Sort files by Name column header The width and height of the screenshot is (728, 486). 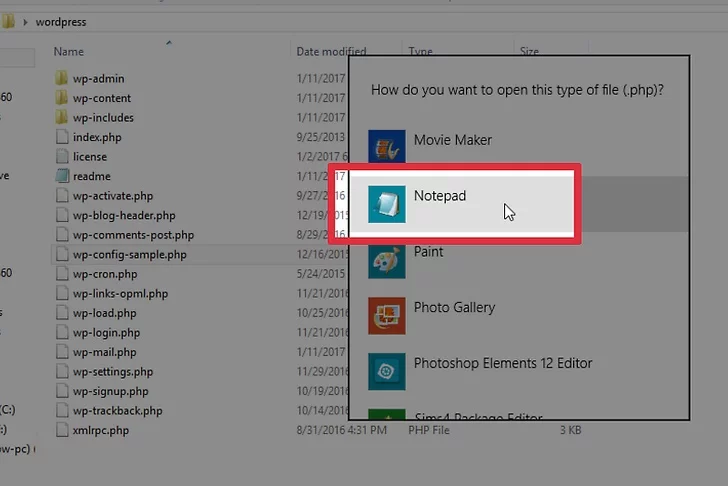point(68,51)
